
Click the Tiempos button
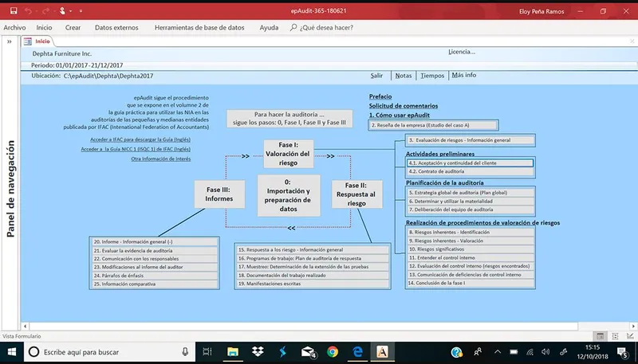click(432, 76)
